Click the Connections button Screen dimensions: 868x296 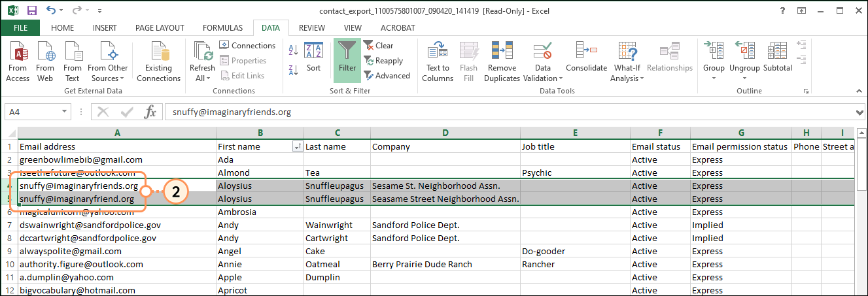pyautogui.click(x=247, y=45)
